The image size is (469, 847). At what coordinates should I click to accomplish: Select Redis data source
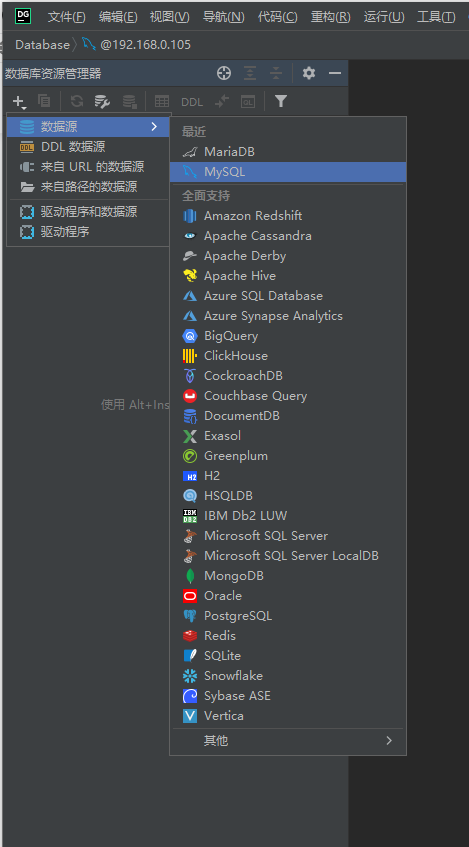point(288,635)
